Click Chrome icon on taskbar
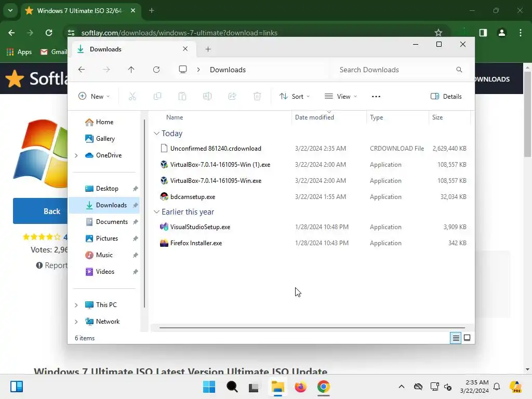This screenshot has height=399, width=532. pos(324,387)
